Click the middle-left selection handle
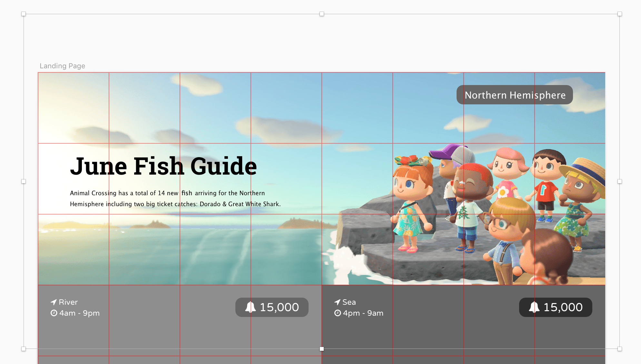Image resolution: width=641 pixels, height=364 pixels. (x=24, y=181)
